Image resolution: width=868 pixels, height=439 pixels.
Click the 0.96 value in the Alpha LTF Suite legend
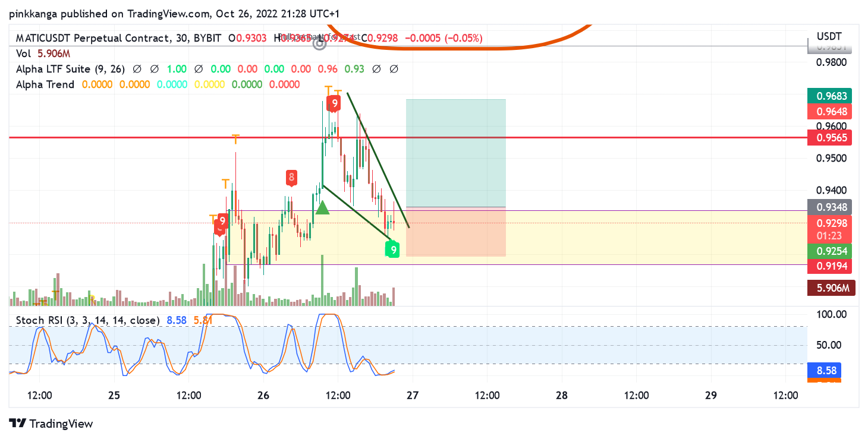(328, 69)
